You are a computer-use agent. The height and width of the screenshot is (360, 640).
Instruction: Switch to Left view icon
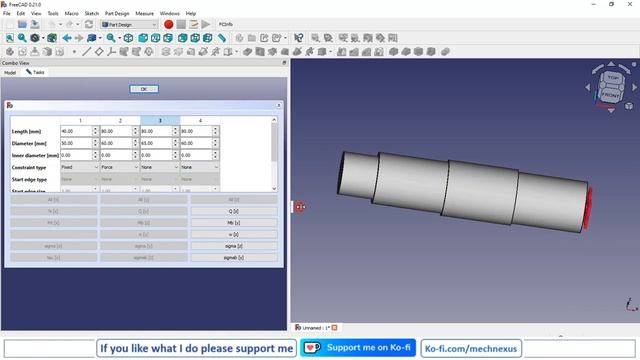point(208,38)
